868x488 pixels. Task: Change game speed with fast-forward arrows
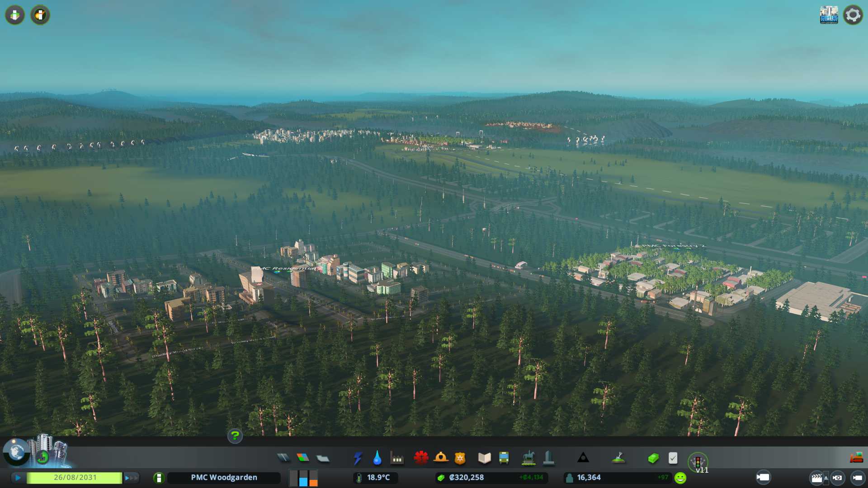[x=131, y=478]
